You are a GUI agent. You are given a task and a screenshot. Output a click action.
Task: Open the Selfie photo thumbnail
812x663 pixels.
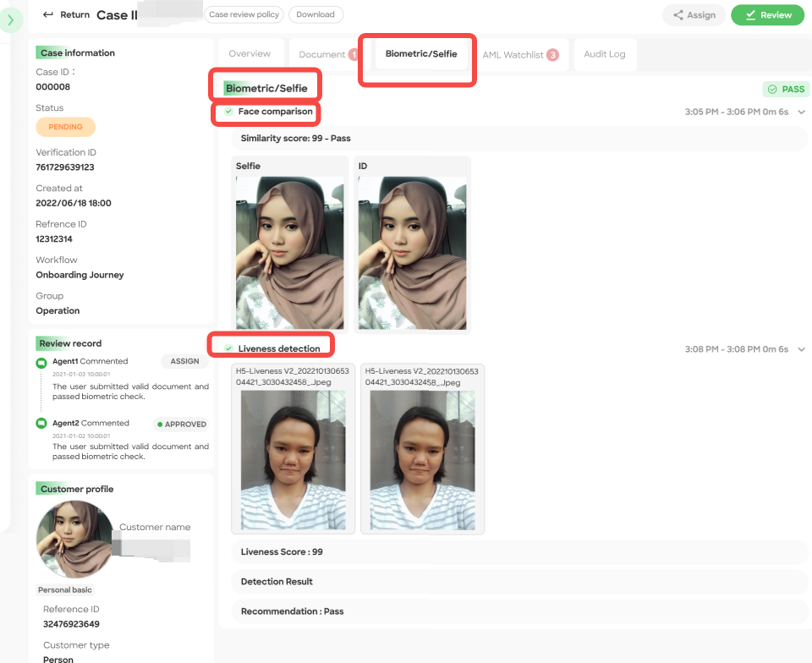click(289, 253)
